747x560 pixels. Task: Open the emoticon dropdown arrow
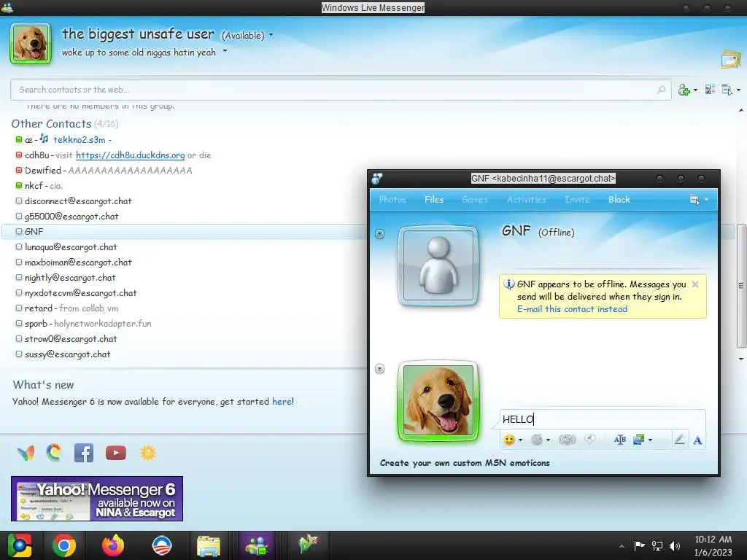520,440
